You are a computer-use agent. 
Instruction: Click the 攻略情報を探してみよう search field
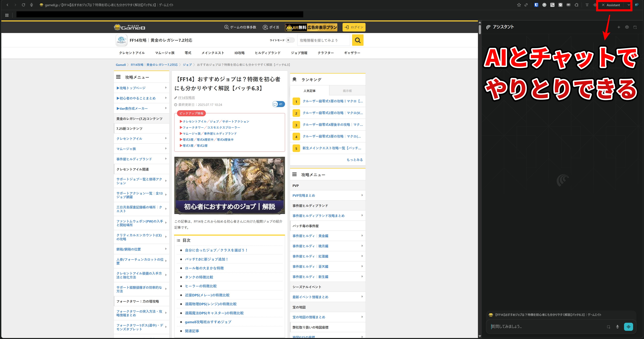tap(323, 40)
